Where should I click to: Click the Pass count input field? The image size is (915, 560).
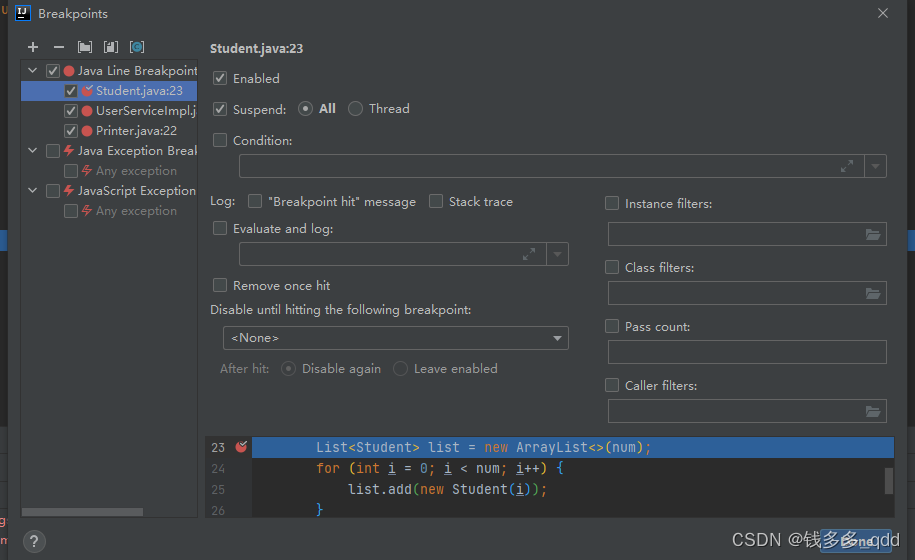(x=747, y=352)
